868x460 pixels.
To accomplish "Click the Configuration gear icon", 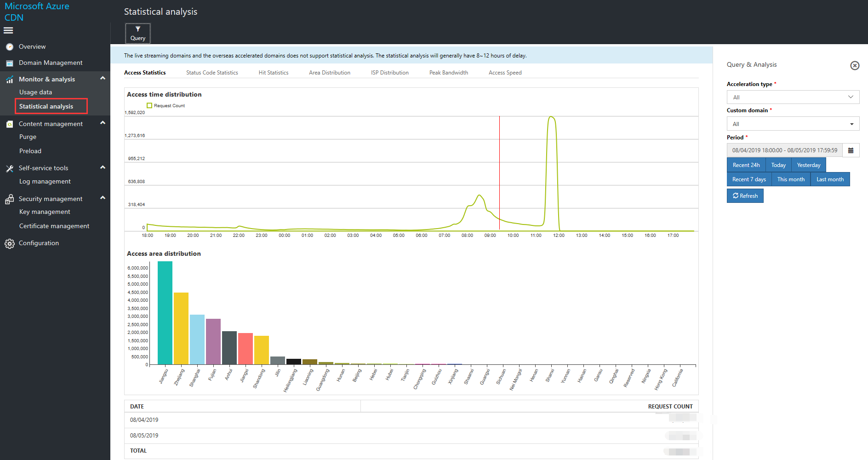I will pos(10,243).
